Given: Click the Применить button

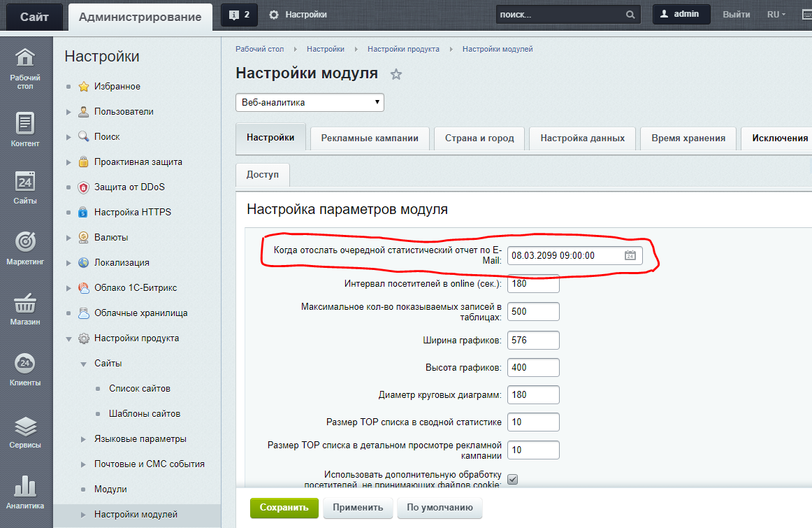Looking at the screenshot, I should [358, 508].
